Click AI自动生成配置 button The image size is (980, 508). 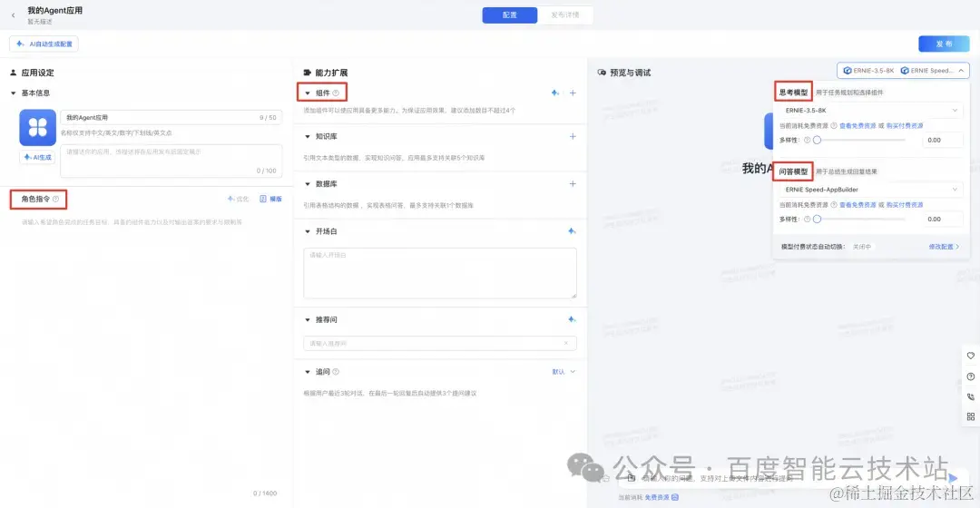pyautogui.click(x=44, y=44)
